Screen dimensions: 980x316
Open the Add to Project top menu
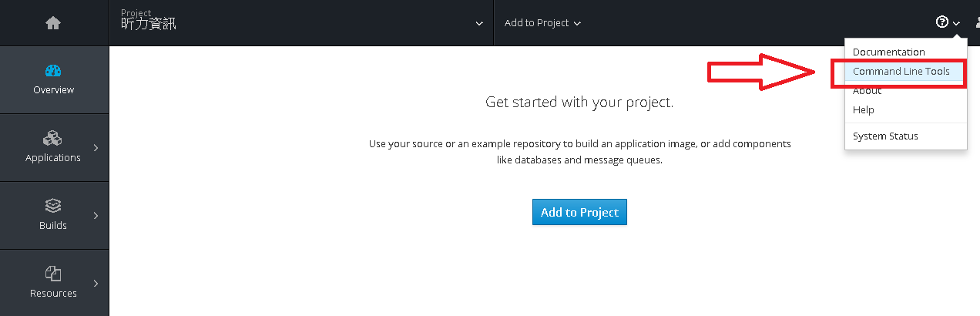click(542, 22)
